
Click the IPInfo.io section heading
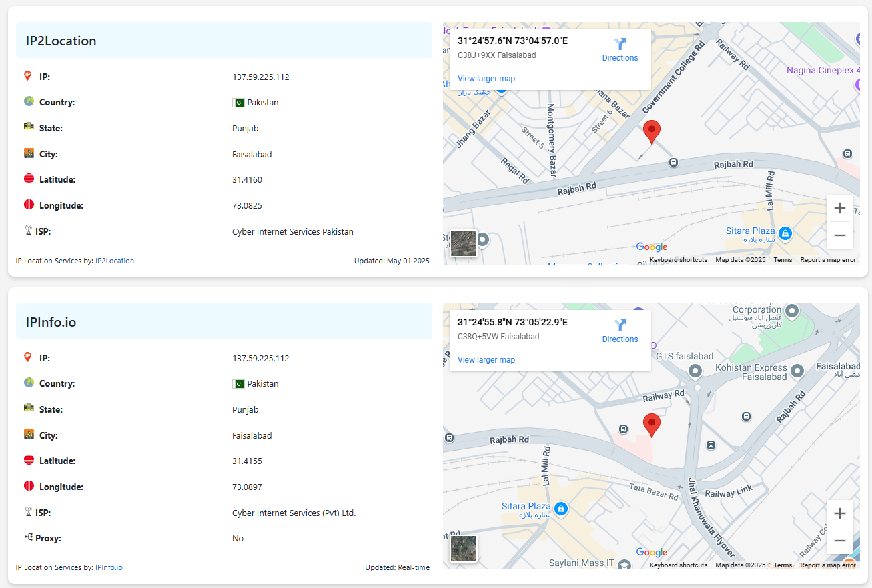click(51, 322)
